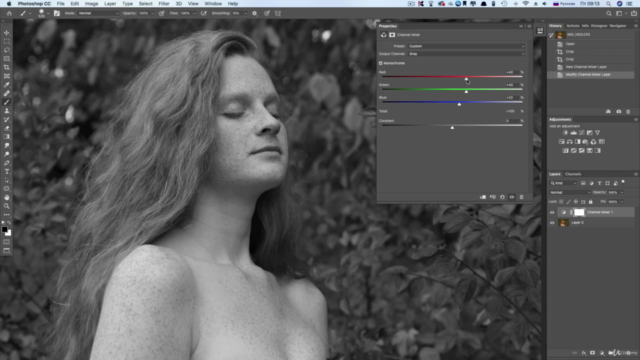Toggle the Monochrome checkbox
The width and height of the screenshot is (640, 360).
(x=381, y=63)
